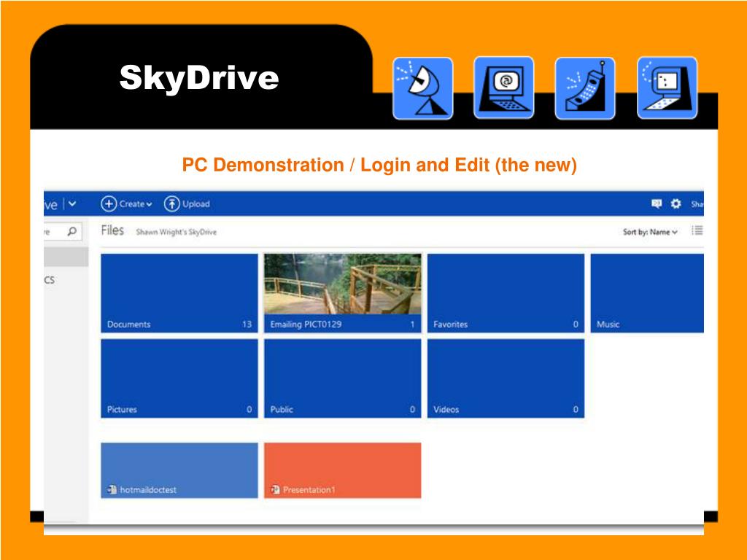Viewport: 747px width, 560px height.
Task: Open the Videos folder tile
Action: [506, 378]
